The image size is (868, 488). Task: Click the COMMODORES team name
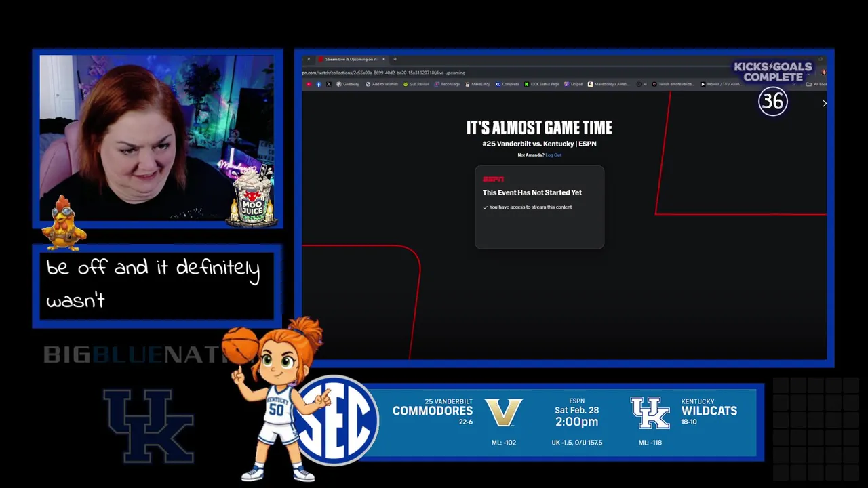coord(433,411)
